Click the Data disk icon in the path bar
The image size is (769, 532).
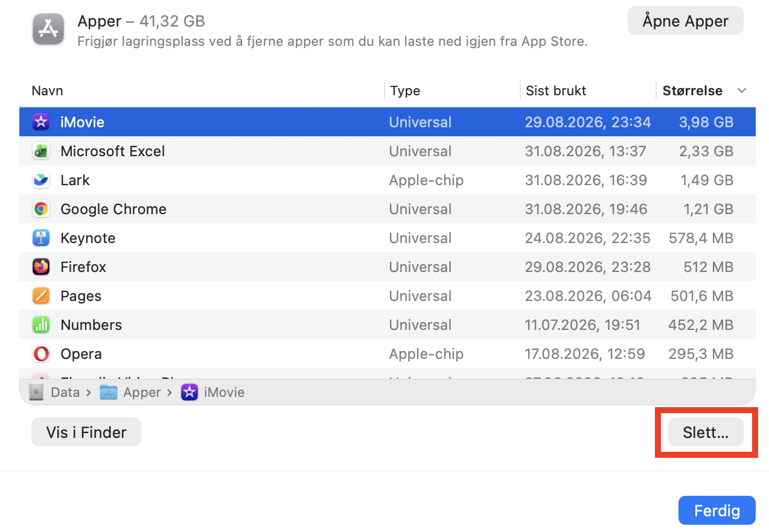(x=36, y=393)
